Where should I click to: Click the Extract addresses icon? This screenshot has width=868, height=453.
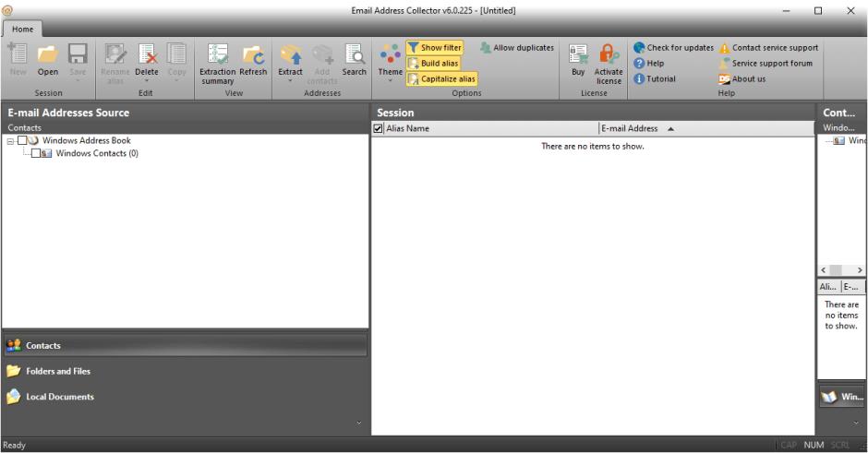click(x=291, y=54)
